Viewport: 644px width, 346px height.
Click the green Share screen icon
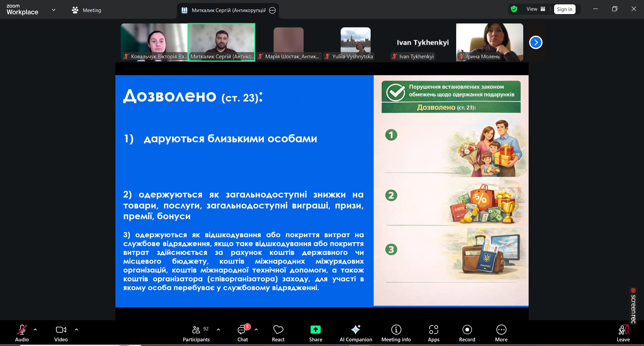click(x=315, y=330)
